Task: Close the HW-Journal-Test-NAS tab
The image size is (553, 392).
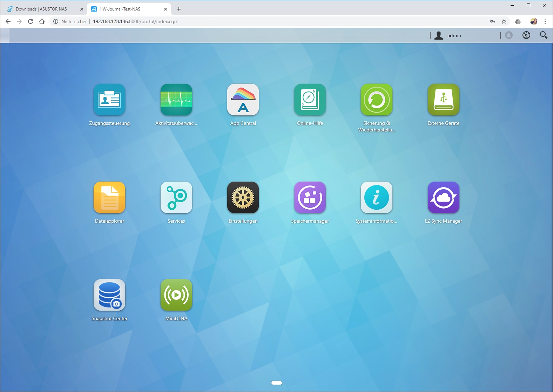Action: click(x=166, y=9)
